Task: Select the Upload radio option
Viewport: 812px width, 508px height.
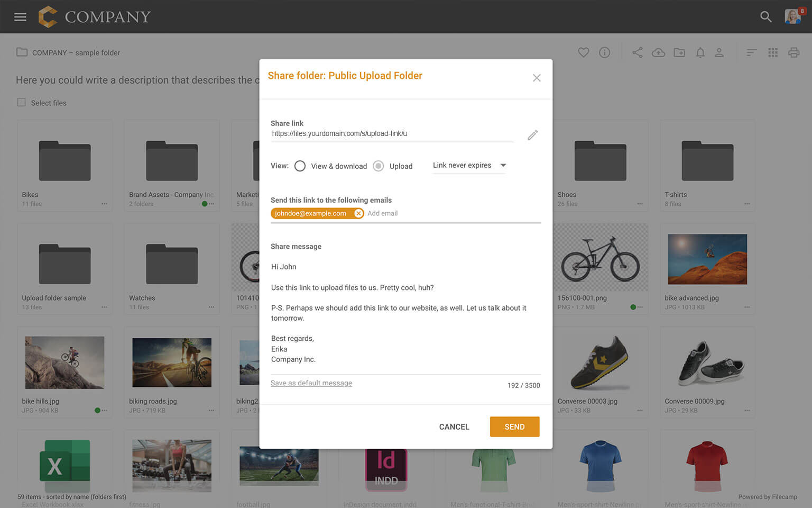Action: 379,166
